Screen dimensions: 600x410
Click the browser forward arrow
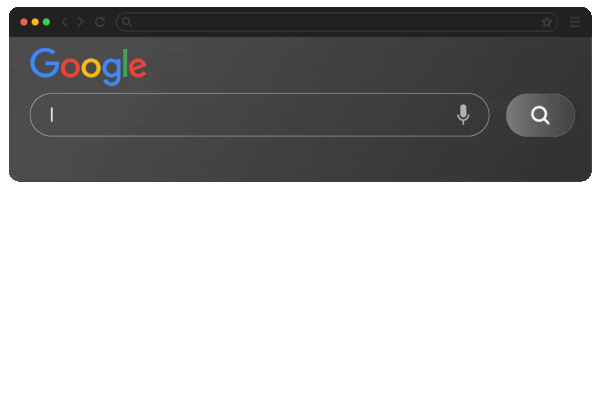(x=80, y=22)
